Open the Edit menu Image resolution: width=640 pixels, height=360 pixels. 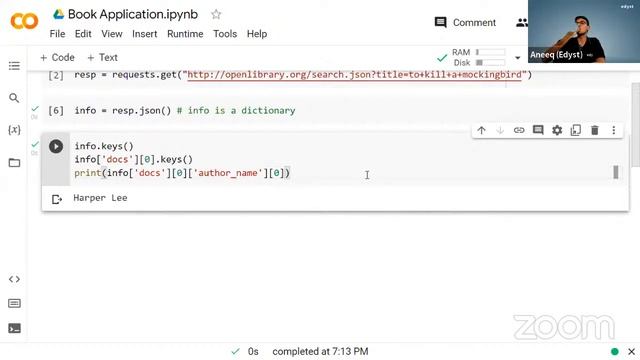pyautogui.click(x=83, y=34)
